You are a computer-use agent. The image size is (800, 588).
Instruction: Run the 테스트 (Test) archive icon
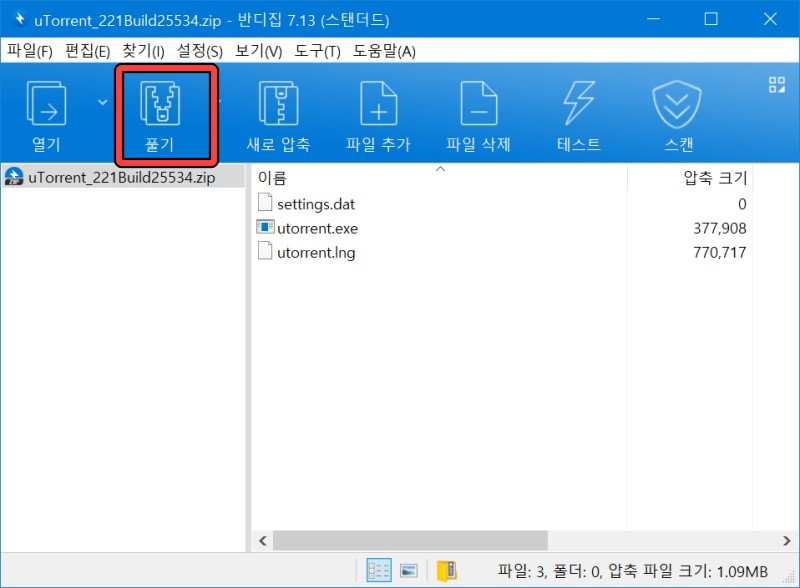coord(577,112)
